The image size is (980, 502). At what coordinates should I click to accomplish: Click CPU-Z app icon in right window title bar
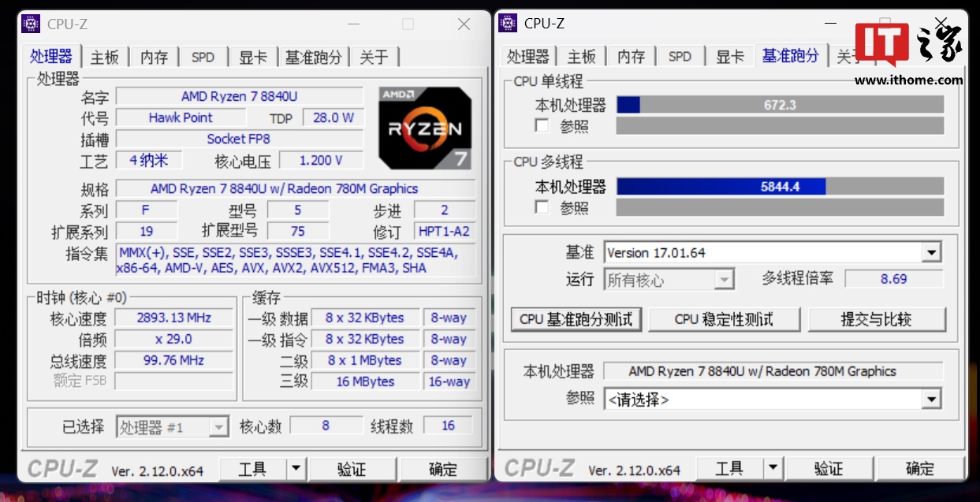[508, 23]
